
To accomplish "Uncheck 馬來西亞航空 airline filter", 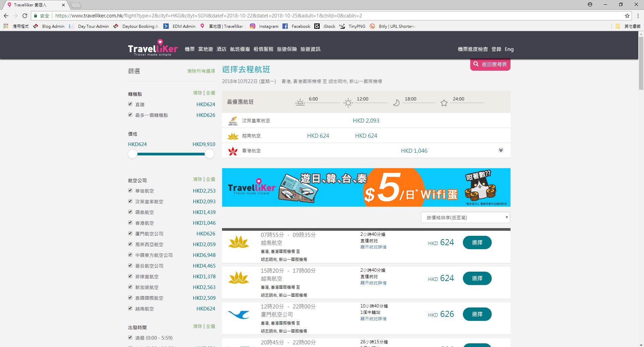I will pos(130,244).
